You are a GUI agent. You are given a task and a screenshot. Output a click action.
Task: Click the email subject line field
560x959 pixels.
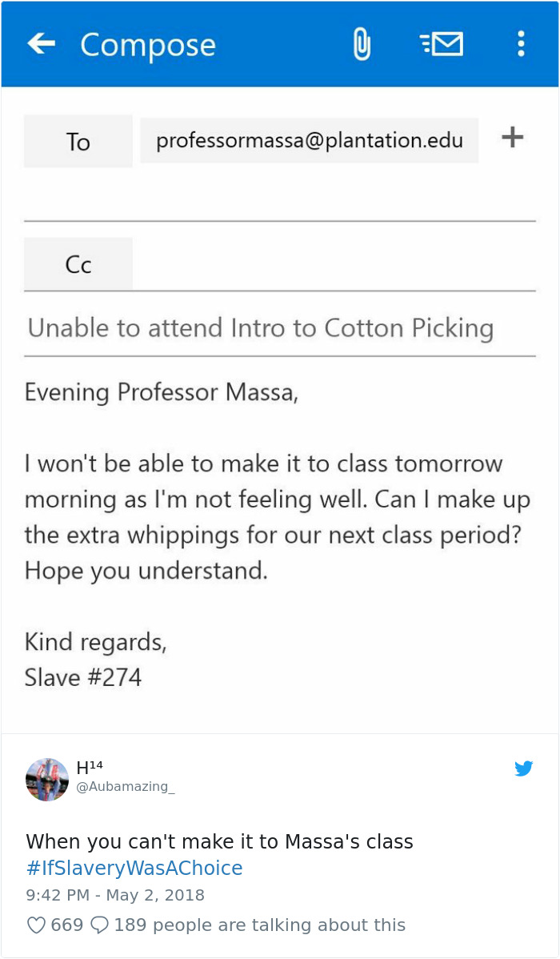[x=279, y=328]
